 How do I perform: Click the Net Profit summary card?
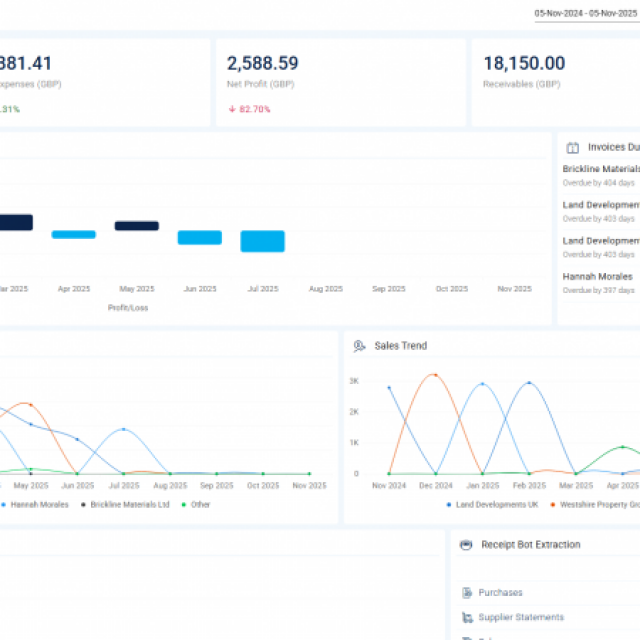coord(340,82)
